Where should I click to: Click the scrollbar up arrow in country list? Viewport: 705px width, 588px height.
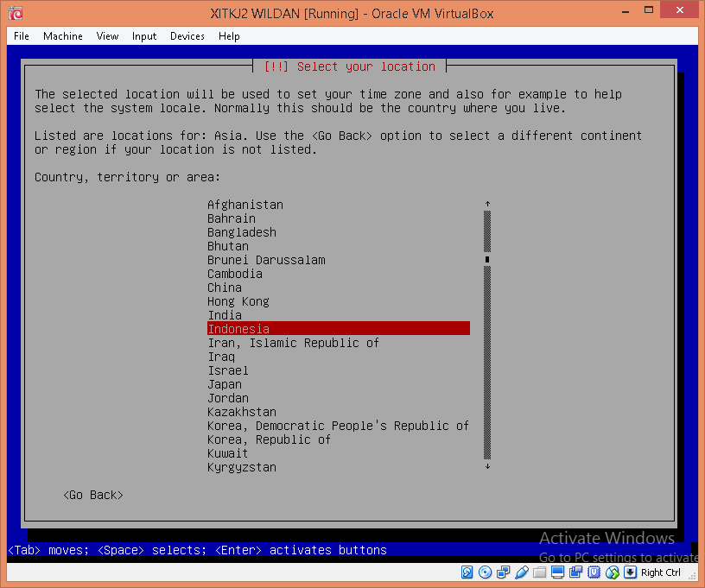pos(487,204)
